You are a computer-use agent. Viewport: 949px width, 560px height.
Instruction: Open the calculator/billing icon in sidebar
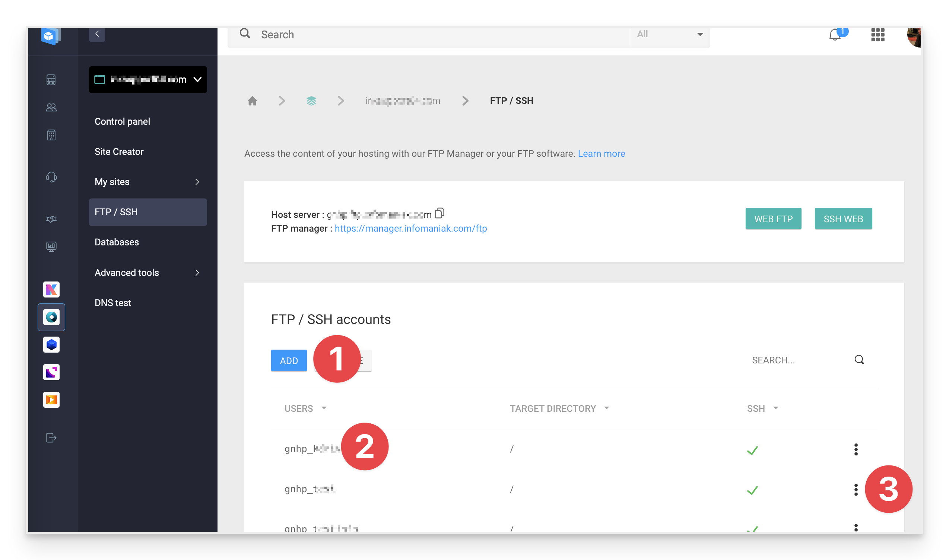pyautogui.click(x=51, y=80)
